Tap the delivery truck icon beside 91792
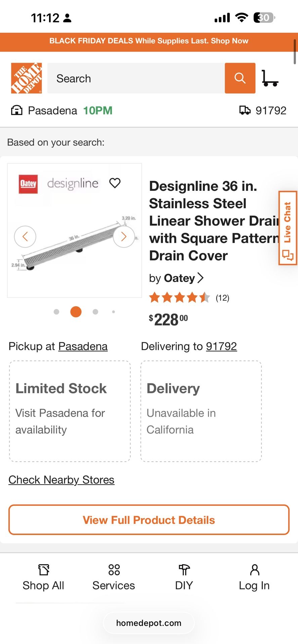Viewport: 298px width, 644px height. pyautogui.click(x=245, y=110)
